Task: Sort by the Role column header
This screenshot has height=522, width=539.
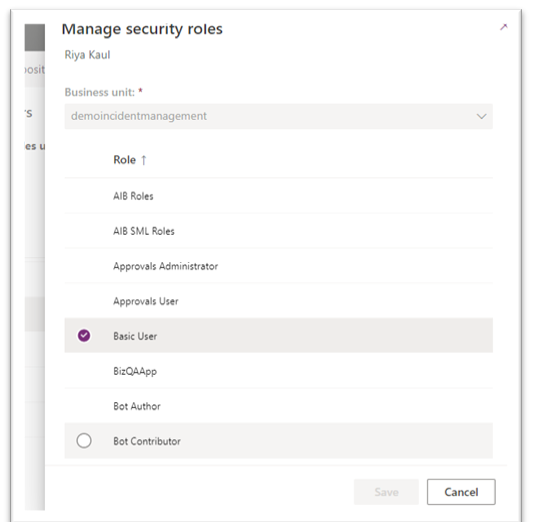Action: point(124,160)
